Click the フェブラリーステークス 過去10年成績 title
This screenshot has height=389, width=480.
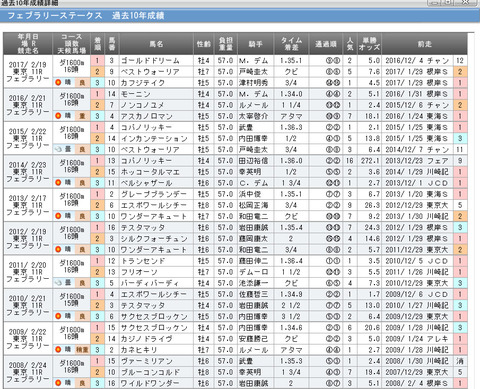[x=86, y=16]
